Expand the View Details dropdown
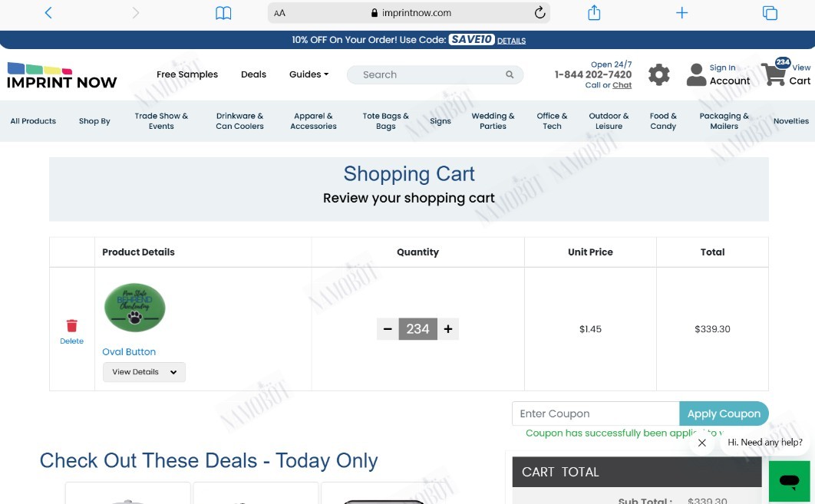815x504 pixels. 144,372
